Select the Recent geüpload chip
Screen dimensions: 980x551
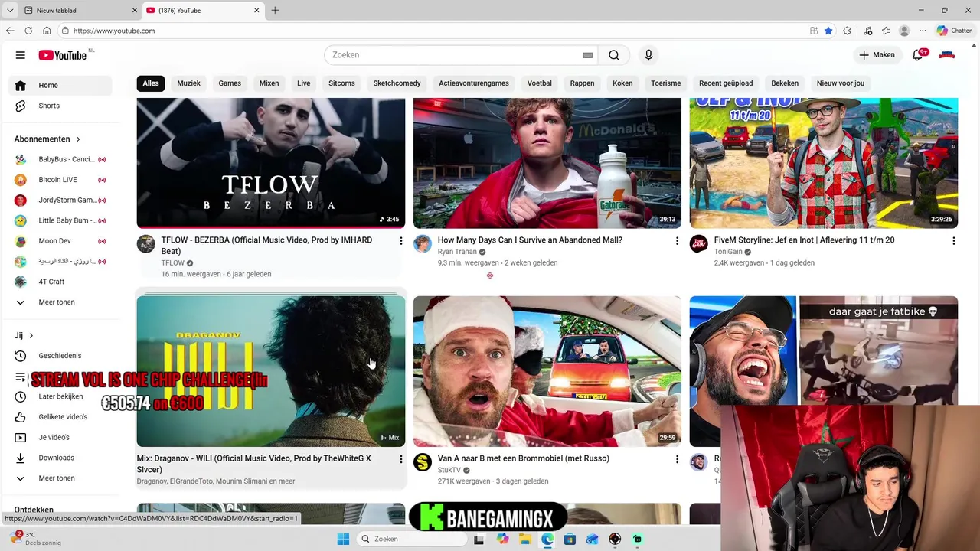tap(726, 83)
